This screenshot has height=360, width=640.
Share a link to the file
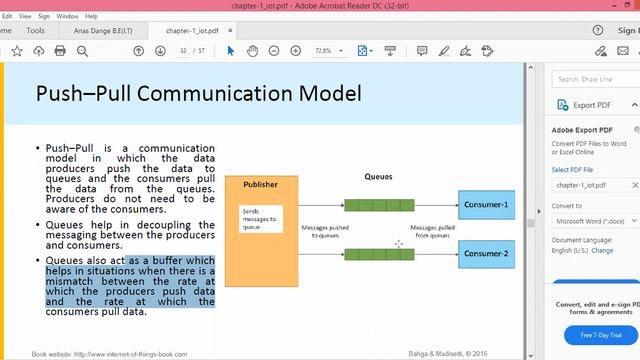(601, 51)
